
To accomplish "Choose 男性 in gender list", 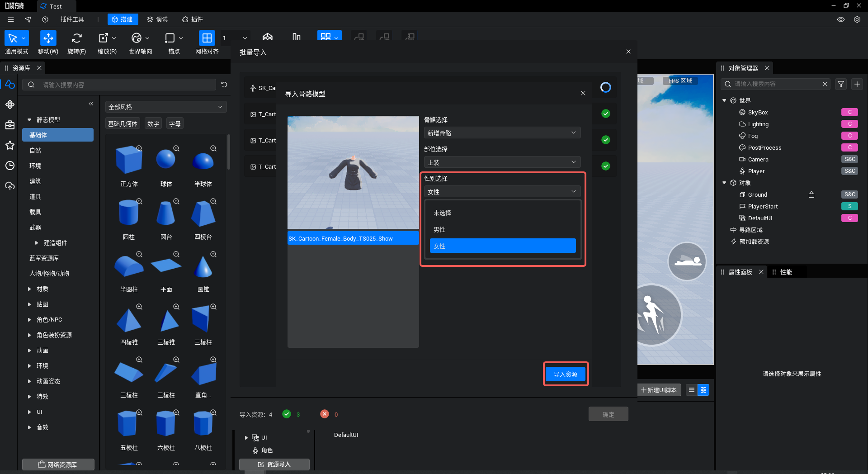I will [503, 229].
